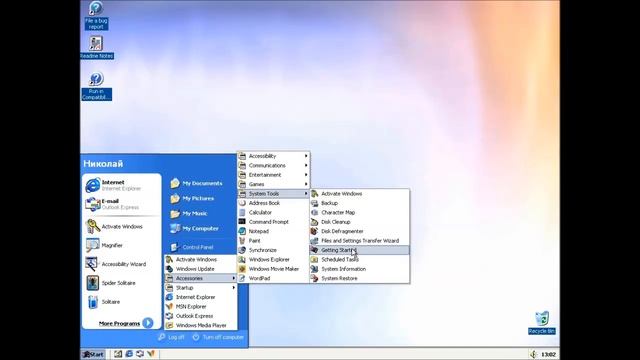The height and width of the screenshot is (360, 640).
Task: Open Windows Movie Maker
Action: (273, 269)
